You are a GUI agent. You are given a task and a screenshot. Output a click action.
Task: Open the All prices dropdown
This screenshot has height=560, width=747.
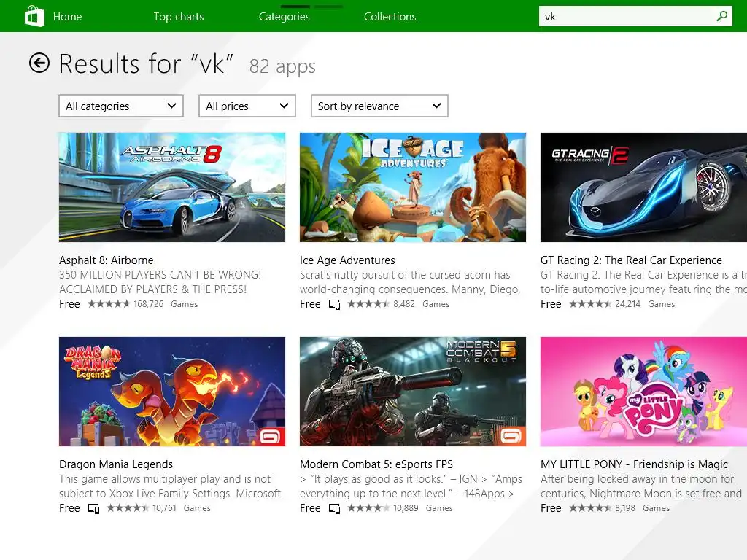point(247,106)
